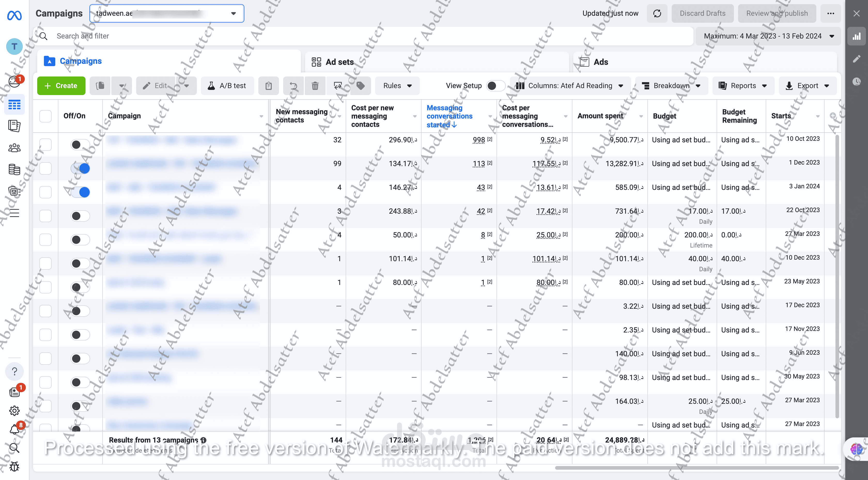Open the Columns: Atef Ad Reading dropdown
868x480 pixels.
pos(570,86)
